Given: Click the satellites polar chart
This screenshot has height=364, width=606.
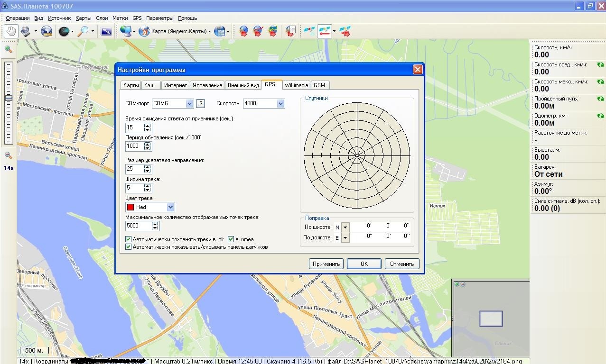Looking at the screenshot, I should pos(357,155).
